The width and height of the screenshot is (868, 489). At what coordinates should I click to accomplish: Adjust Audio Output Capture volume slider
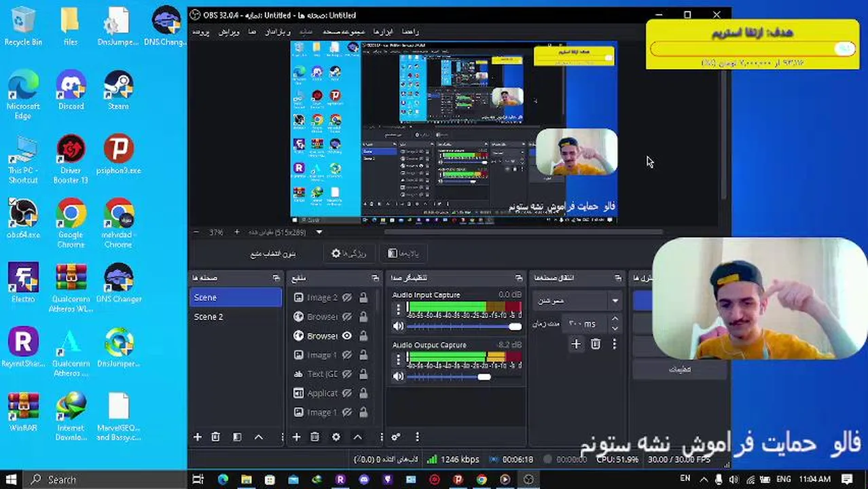click(x=464, y=376)
